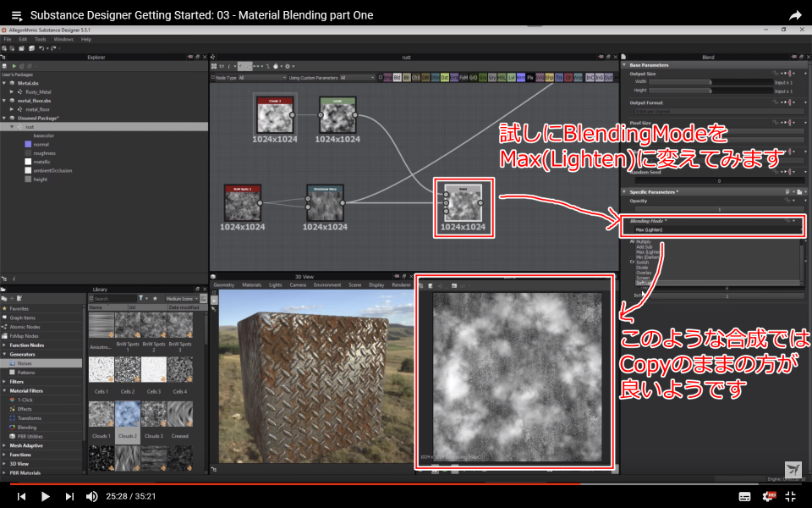Open YouTube settings gear with HD badge
Screen dimensions: 812x508
(769, 496)
